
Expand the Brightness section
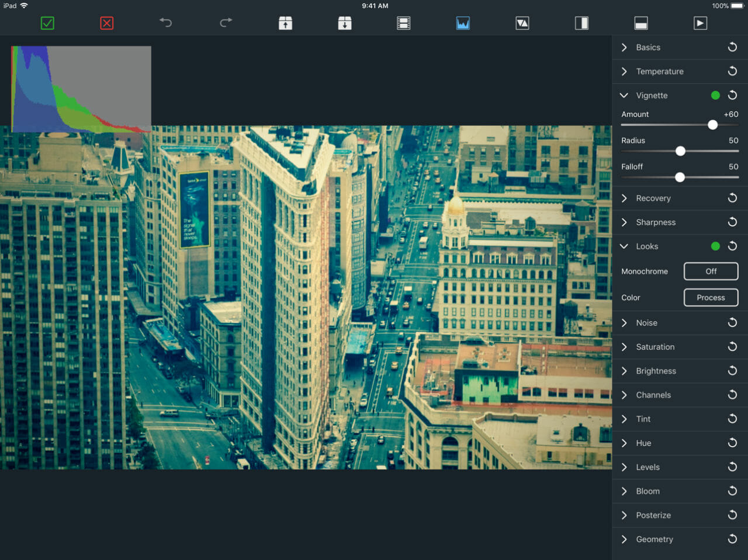[x=624, y=371]
